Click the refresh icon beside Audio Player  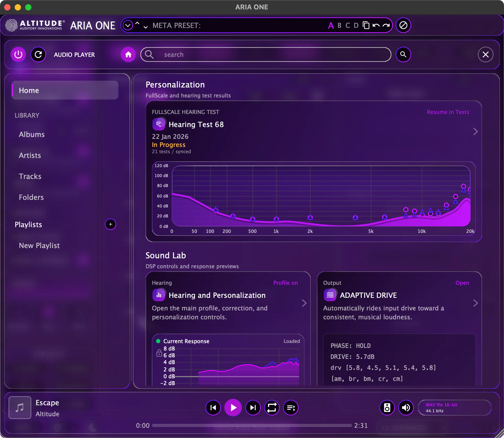(38, 54)
